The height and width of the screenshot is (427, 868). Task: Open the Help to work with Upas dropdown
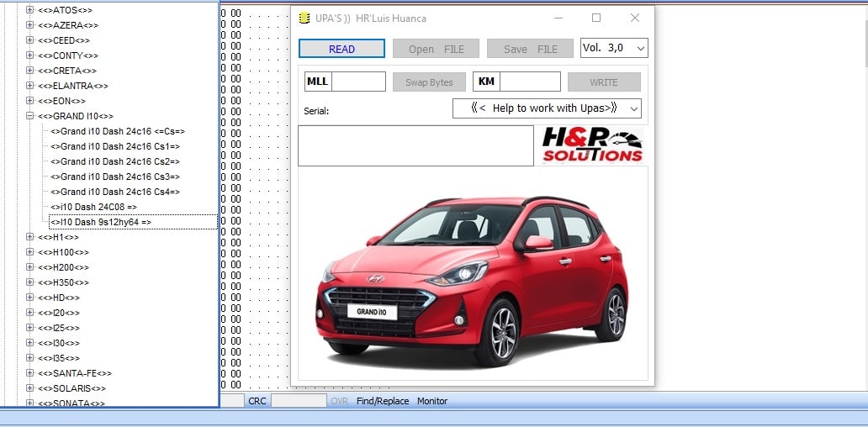pos(547,108)
